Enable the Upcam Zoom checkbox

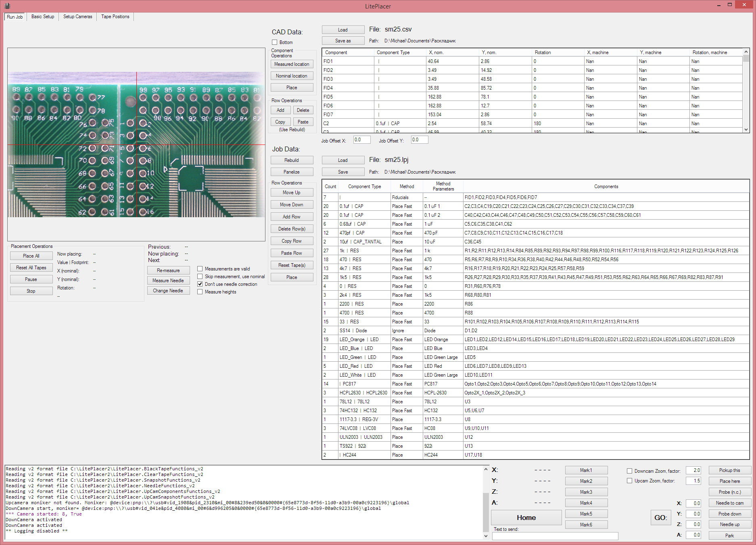pos(629,481)
